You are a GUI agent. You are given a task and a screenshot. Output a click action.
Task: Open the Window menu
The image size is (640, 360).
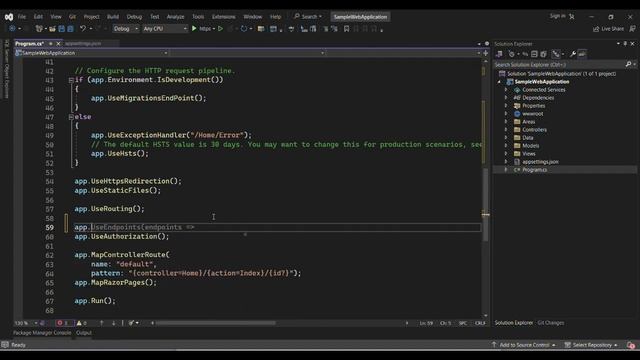[253, 17]
